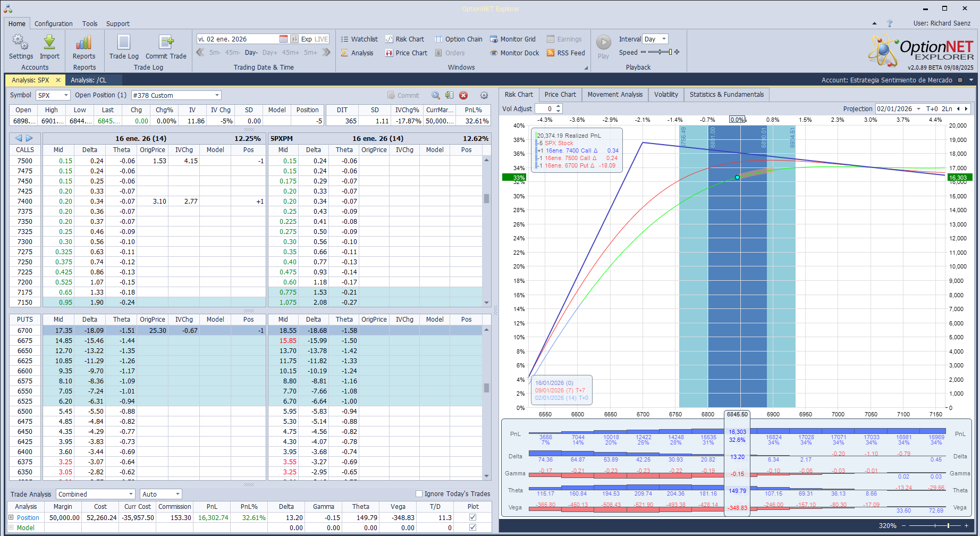Open the Analysis window
Viewport: 980px width, 536px height.
(x=357, y=53)
